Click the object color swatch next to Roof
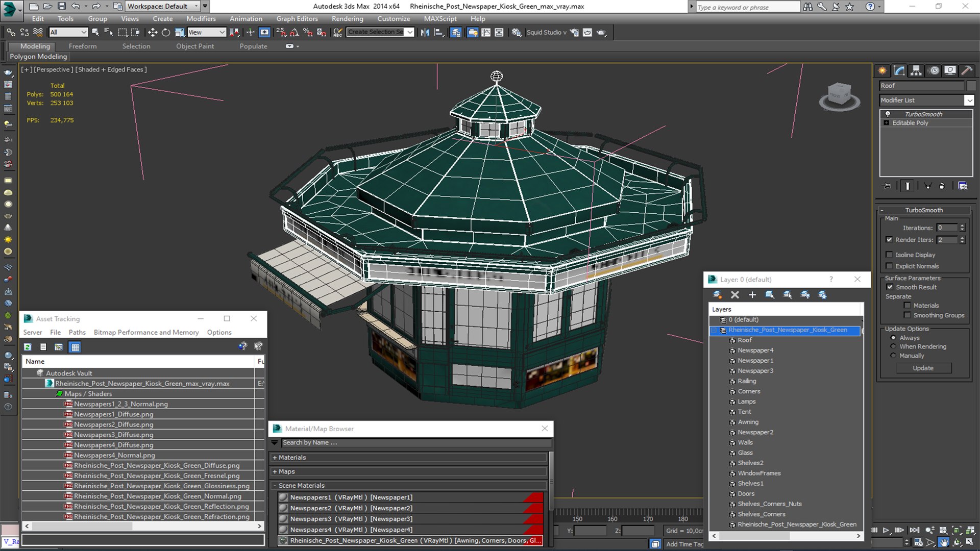The height and width of the screenshot is (551, 980). (x=971, y=86)
